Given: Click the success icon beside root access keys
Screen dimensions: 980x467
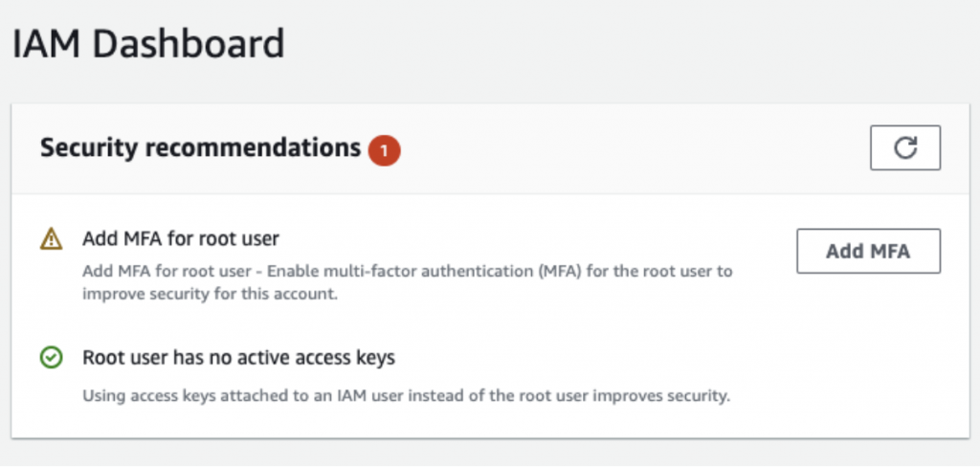Looking at the screenshot, I should [x=52, y=359].
